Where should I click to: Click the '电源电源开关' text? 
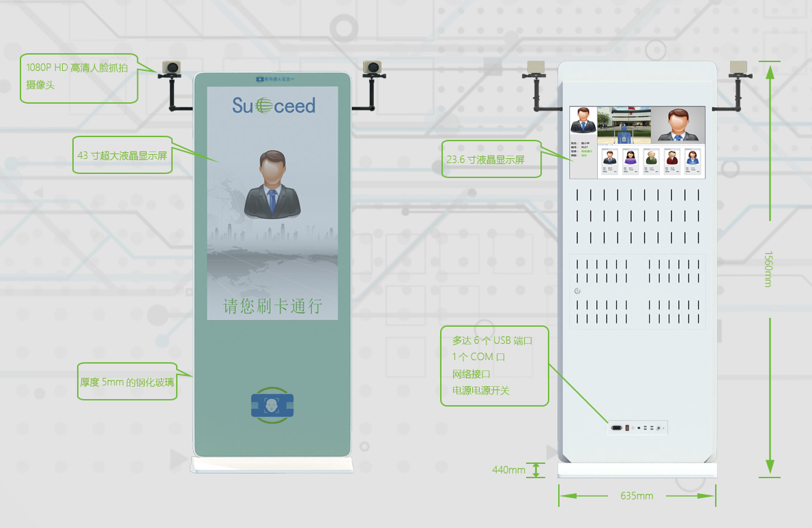coord(481,390)
